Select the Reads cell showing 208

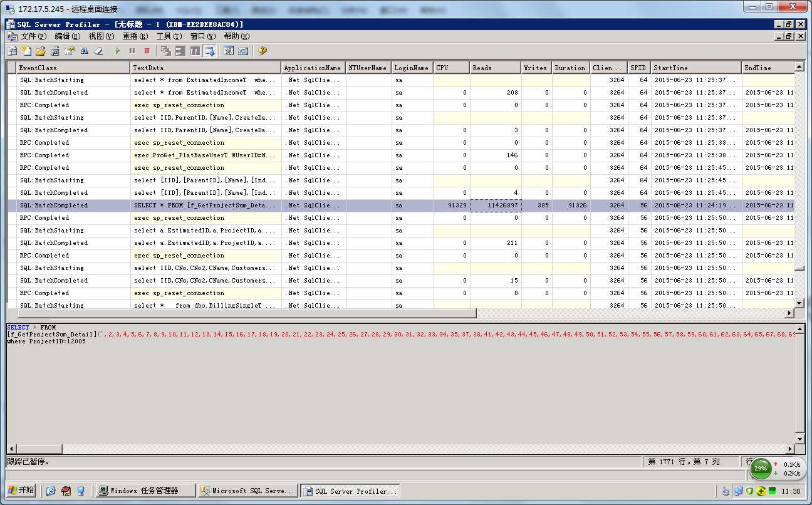496,93
